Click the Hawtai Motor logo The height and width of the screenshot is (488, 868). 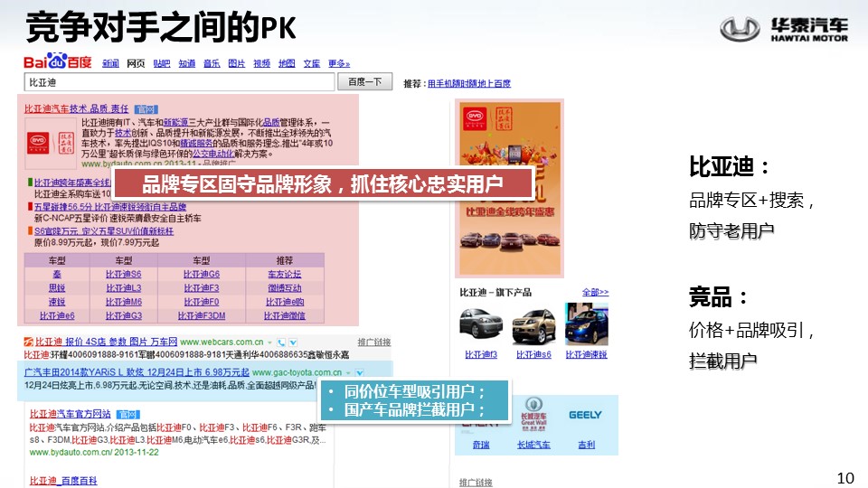tap(785, 29)
